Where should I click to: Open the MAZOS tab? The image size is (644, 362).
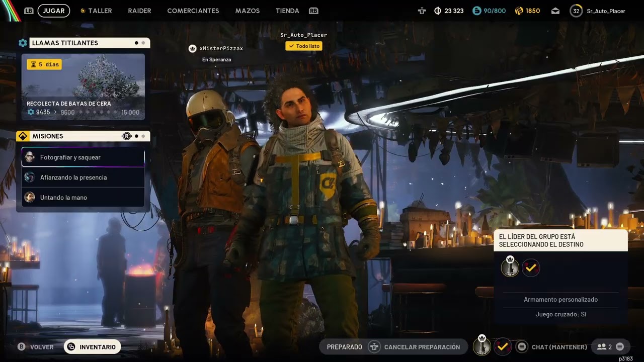(x=248, y=11)
